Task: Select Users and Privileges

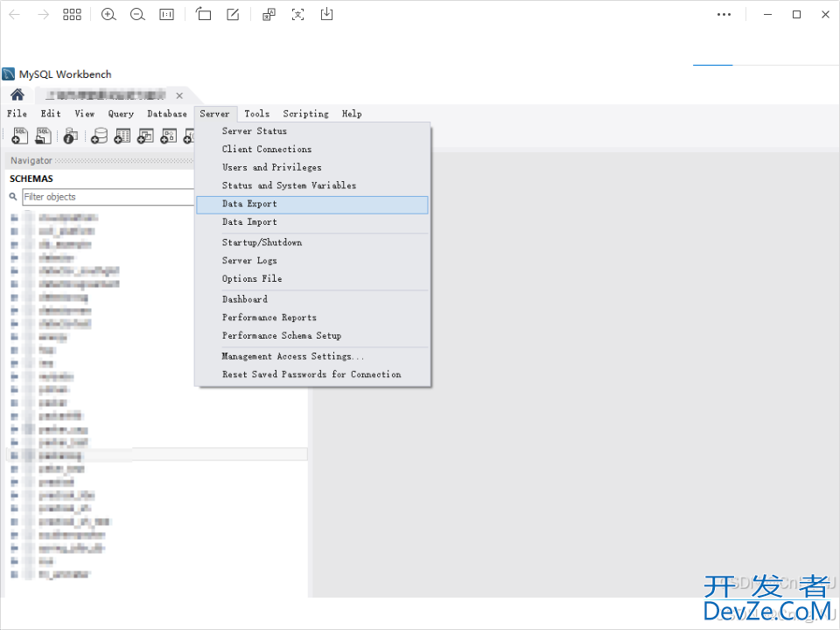Action: pos(312,168)
